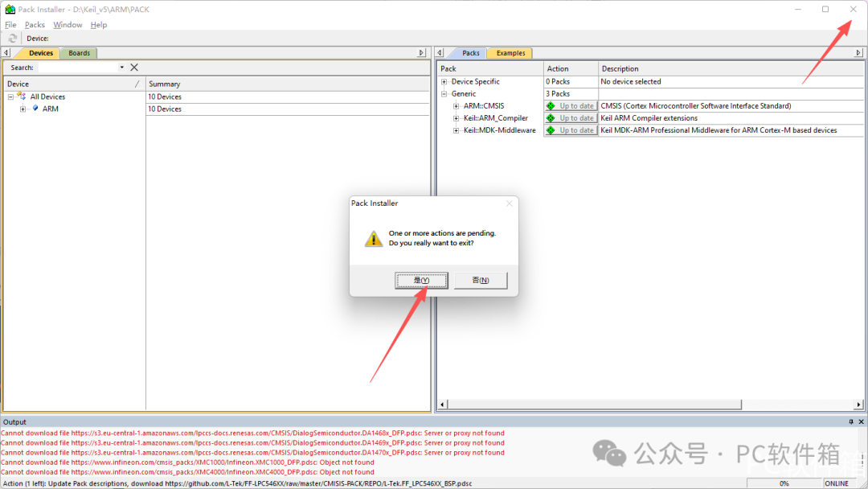Click into the Search input field
This screenshot has width=868, height=489.
tap(77, 68)
